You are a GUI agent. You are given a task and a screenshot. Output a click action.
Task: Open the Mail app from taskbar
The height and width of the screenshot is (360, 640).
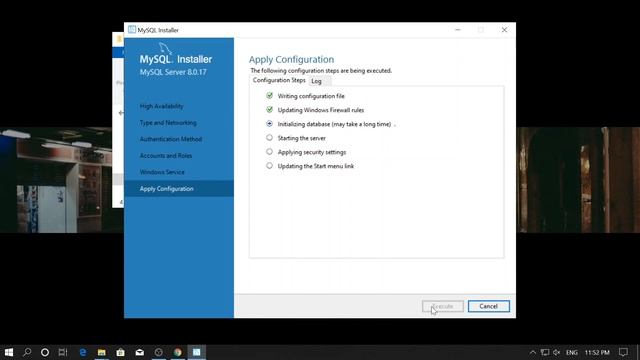tap(140, 352)
